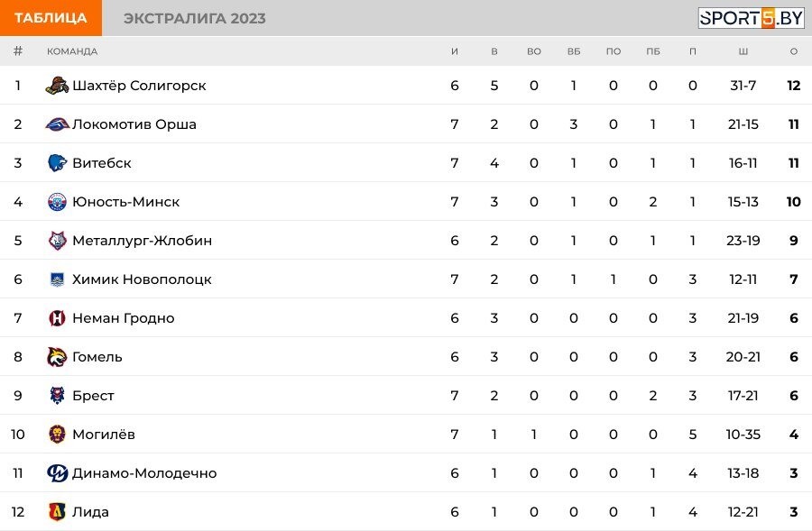Click the Могилёв lion logo
This screenshot has height=531, width=812.
pyautogui.click(x=57, y=435)
